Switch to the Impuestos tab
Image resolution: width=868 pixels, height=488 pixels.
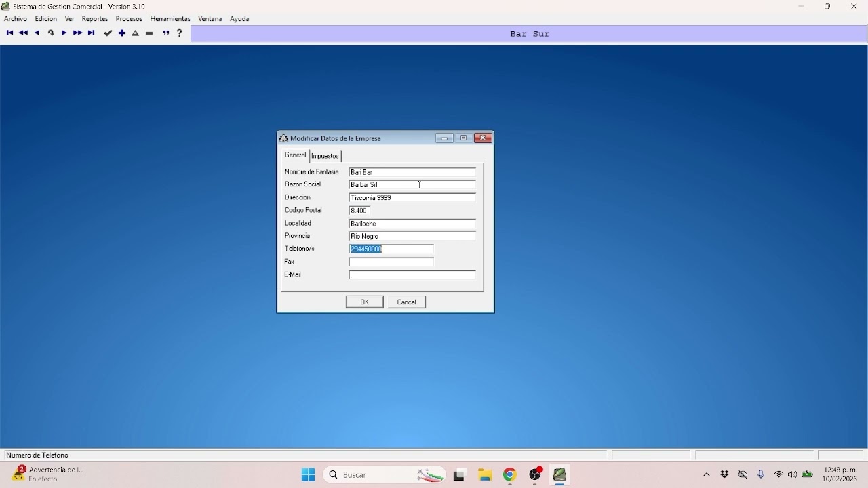325,156
